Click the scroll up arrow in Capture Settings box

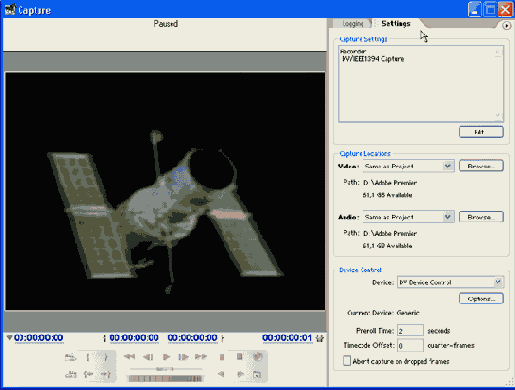(498, 52)
